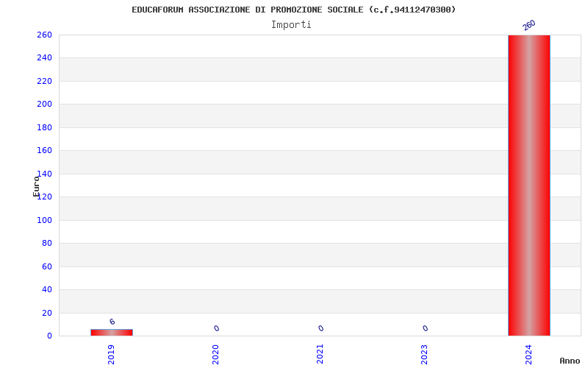588x368 pixels.
Task: Click the 0 value label for 2023
Action: click(x=425, y=328)
